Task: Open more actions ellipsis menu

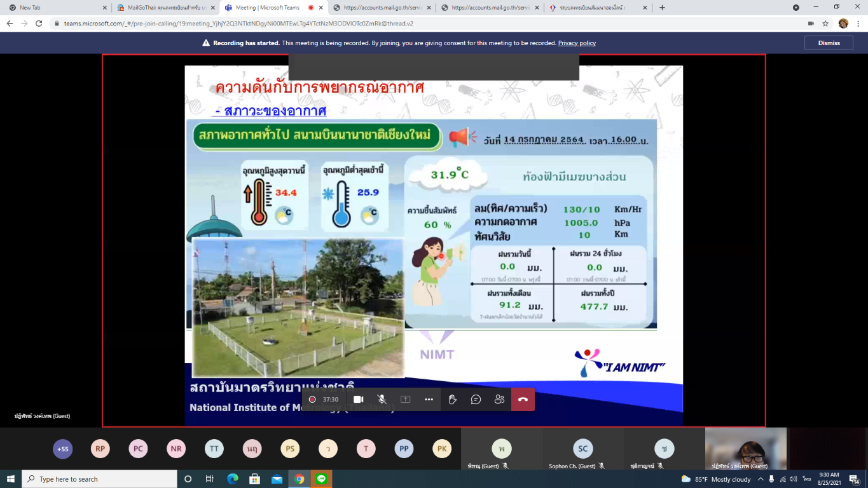Action: click(429, 399)
